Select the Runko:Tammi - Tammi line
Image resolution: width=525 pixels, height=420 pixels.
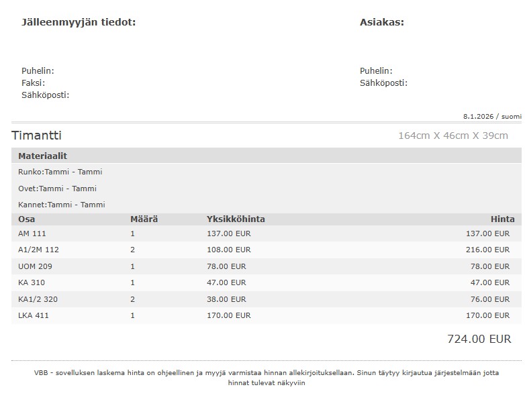[60, 172]
